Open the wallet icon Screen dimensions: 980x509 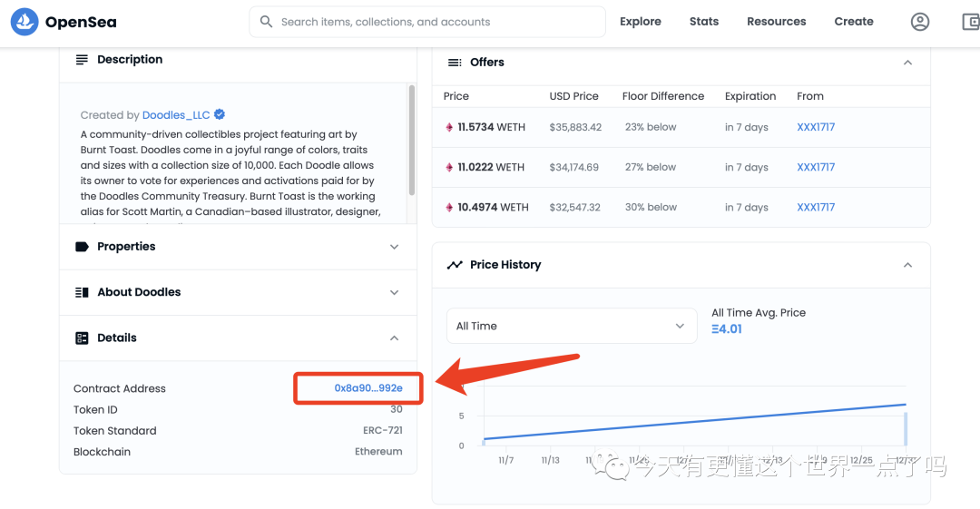(x=970, y=22)
